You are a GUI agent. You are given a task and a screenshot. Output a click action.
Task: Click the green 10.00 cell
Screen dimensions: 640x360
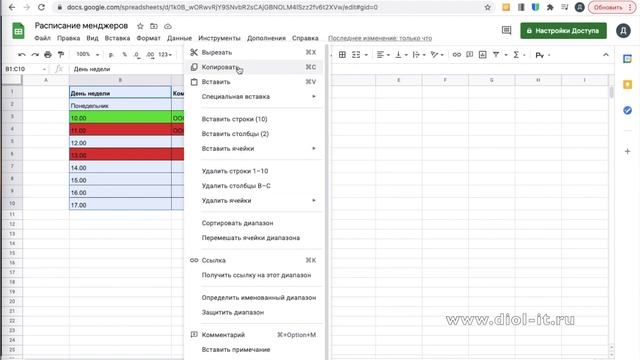tap(120, 118)
